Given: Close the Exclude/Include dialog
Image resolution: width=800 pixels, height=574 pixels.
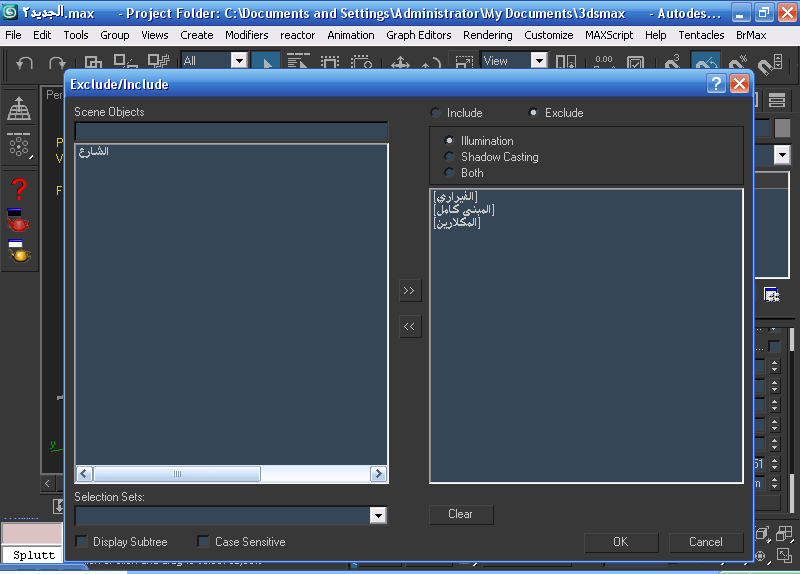Looking at the screenshot, I should (739, 83).
